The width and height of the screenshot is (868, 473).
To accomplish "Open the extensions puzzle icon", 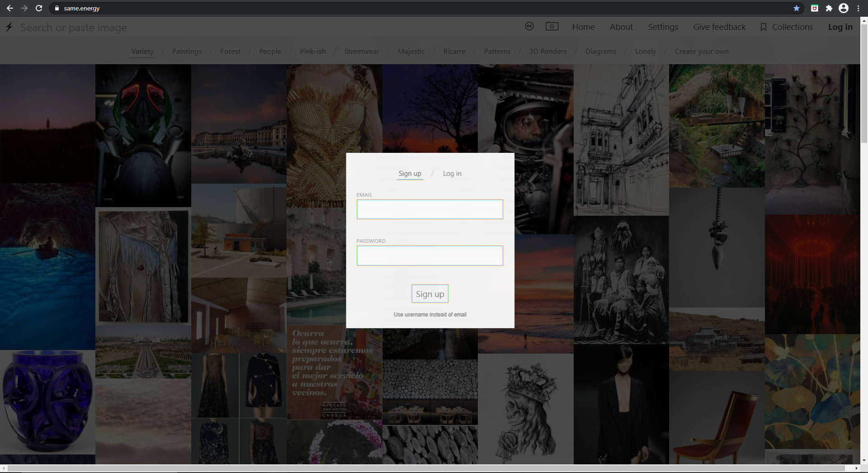I will [x=829, y=8].
